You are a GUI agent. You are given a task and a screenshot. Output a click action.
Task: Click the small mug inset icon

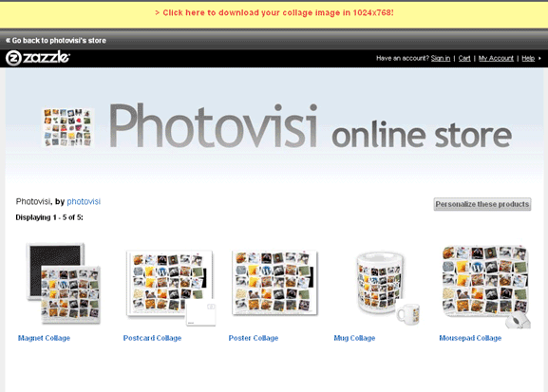point(407,313)
